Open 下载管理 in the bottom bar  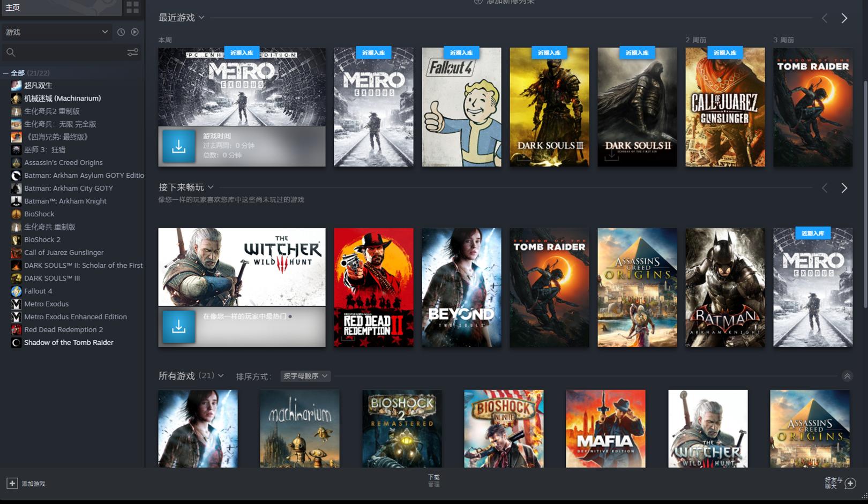[433, 480]
